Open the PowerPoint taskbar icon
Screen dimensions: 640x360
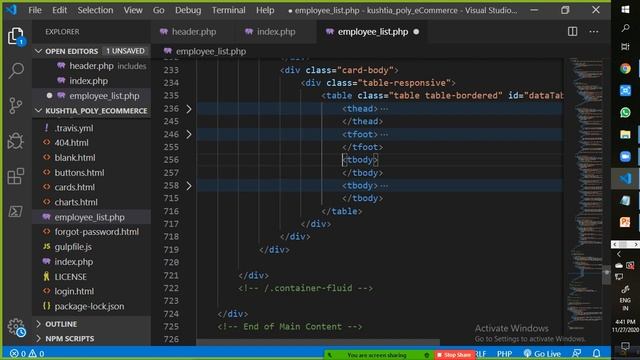625,222
